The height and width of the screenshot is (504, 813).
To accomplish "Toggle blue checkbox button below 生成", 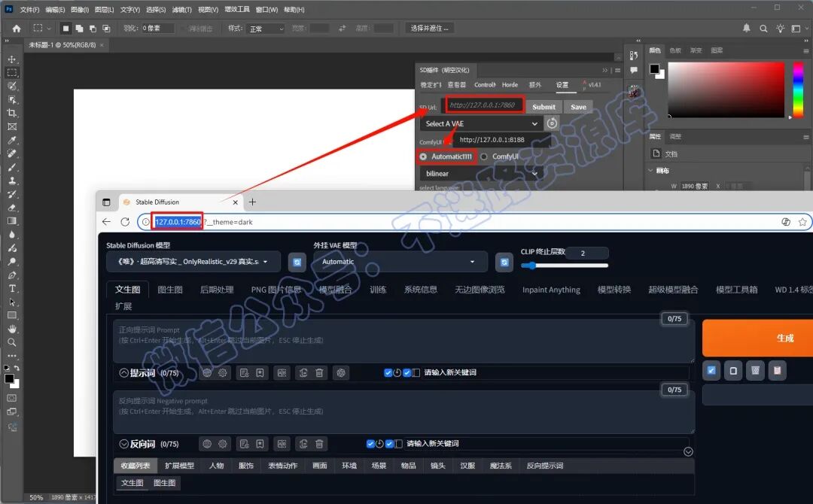I will click(711, 370).
